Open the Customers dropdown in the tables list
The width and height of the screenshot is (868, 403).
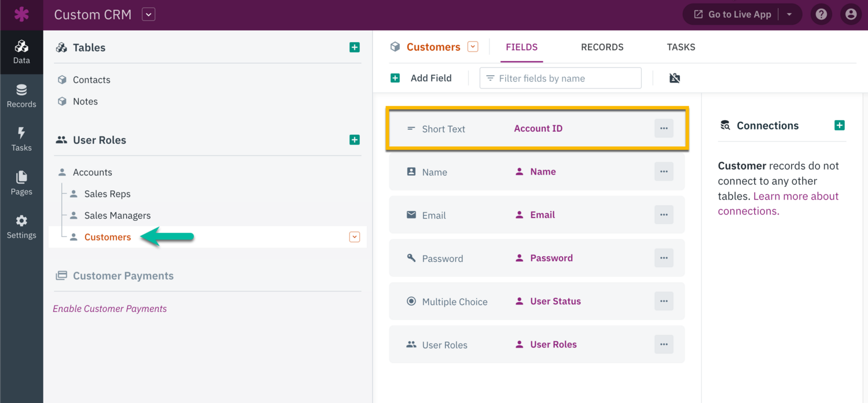click(x=355, y=237)
